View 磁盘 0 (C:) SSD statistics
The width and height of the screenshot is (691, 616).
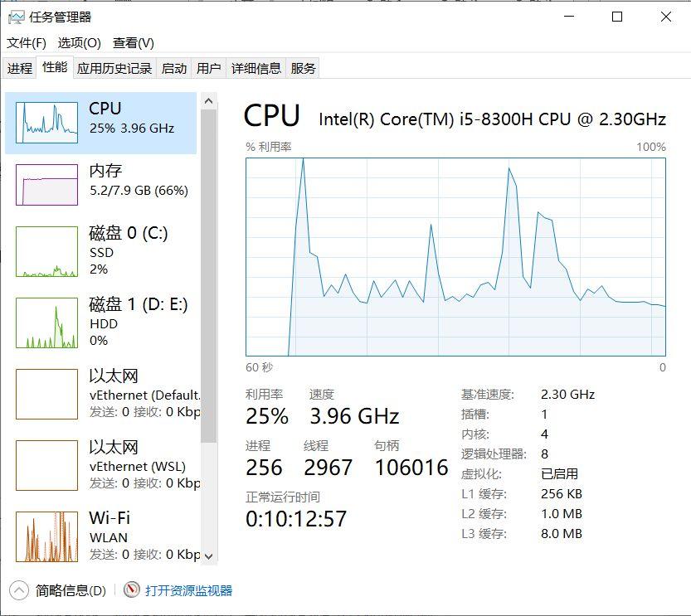point(100,250)
